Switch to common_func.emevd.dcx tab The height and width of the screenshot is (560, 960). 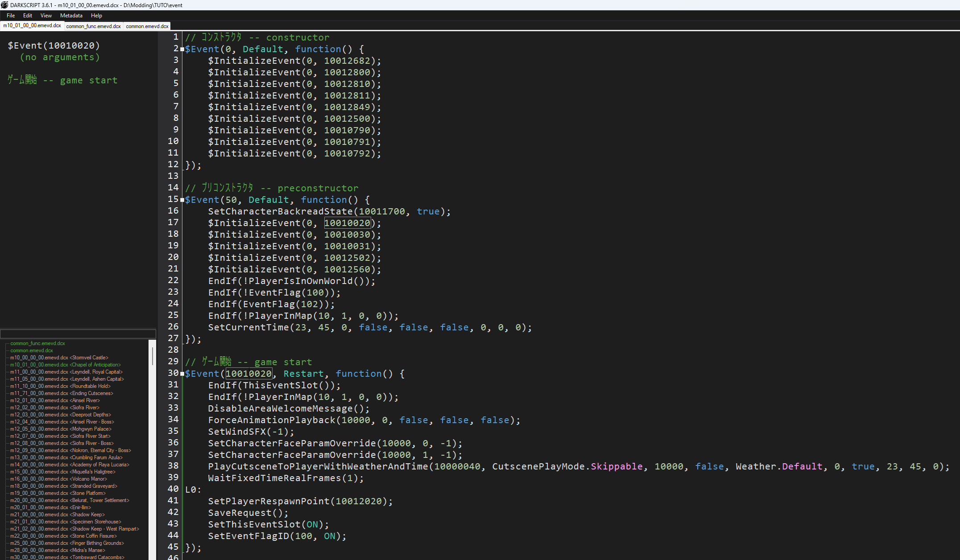(x=94, y=26)
